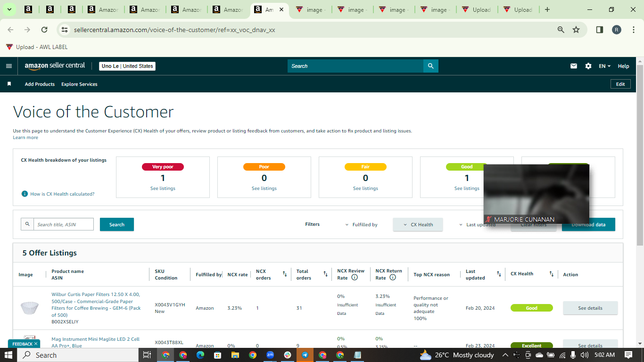Click the magnifier icon in the title/ASIN search box
644x362 pixels.
(27, 224)
